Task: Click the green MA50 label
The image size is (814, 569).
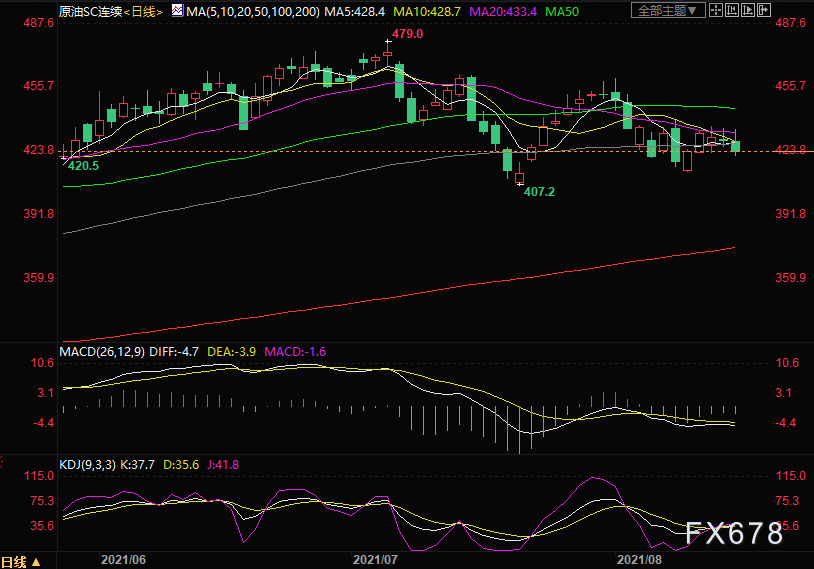Action: point(562,11)
